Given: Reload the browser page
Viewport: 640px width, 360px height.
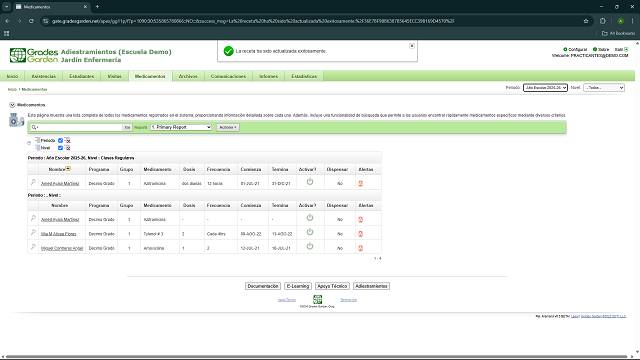Looking at the screenshot, I should [31, 21].
